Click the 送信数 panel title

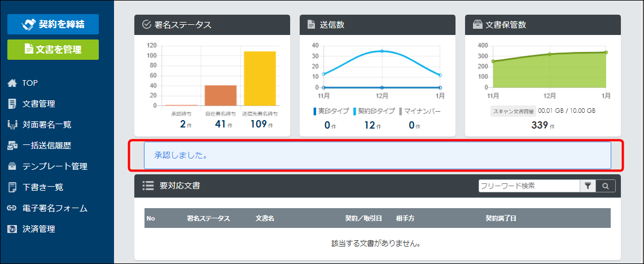[332, 25]
